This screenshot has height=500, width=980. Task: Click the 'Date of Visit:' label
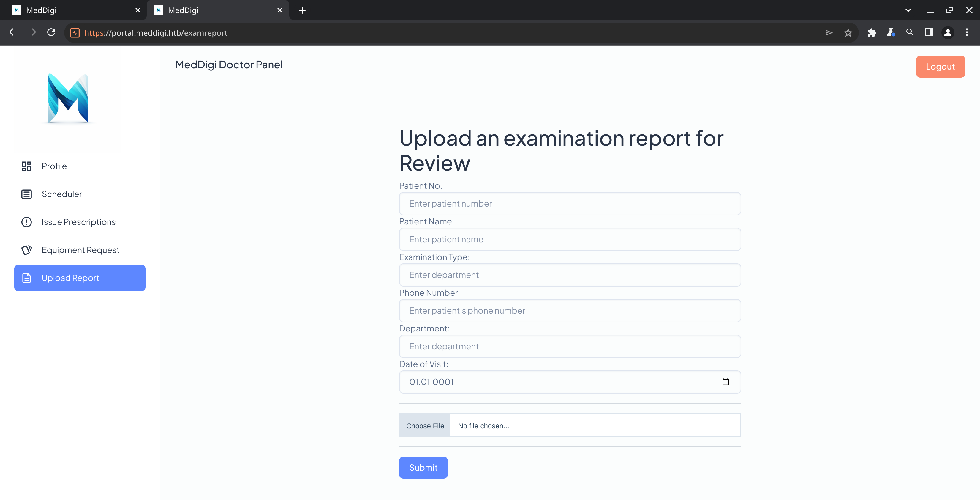[423, 364]
